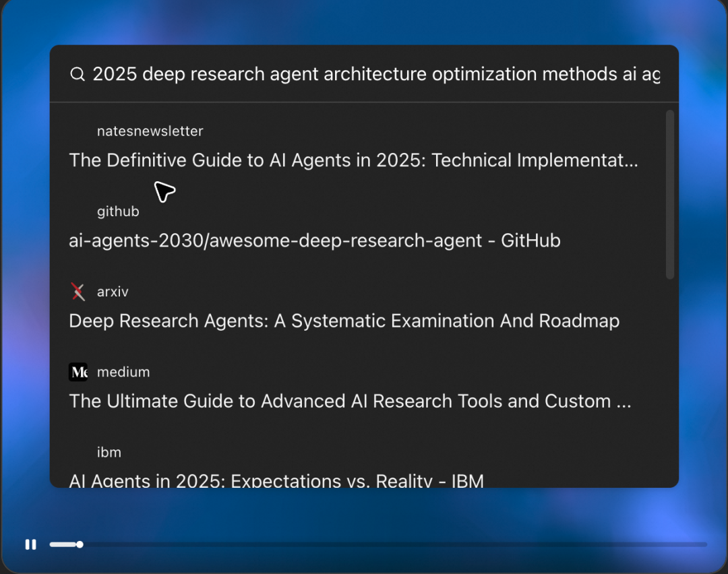This screenshot has width=728, height=574.
Task: Focus the search query input field
Action: pos(375,74)
